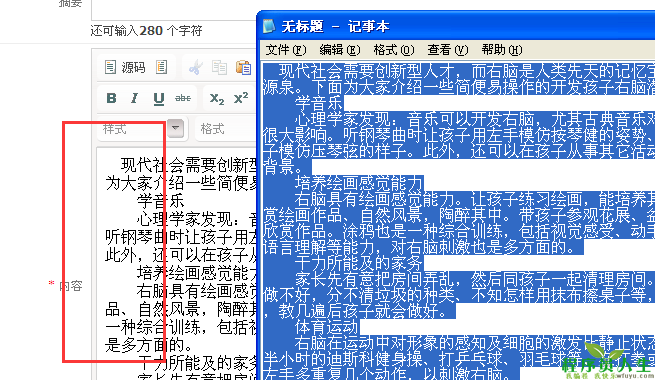Image resolution: width=655 pixels, height=380 pixels.
Task: Apply subscript with the x₂ icon
Action: click(x=217, y=98)
